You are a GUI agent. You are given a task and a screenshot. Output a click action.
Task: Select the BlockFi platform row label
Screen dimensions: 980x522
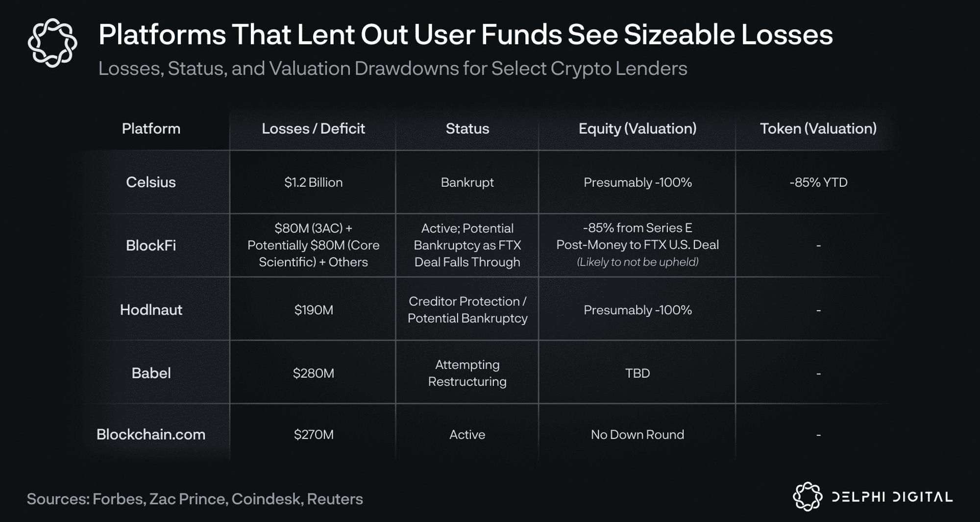click(151, 245)
